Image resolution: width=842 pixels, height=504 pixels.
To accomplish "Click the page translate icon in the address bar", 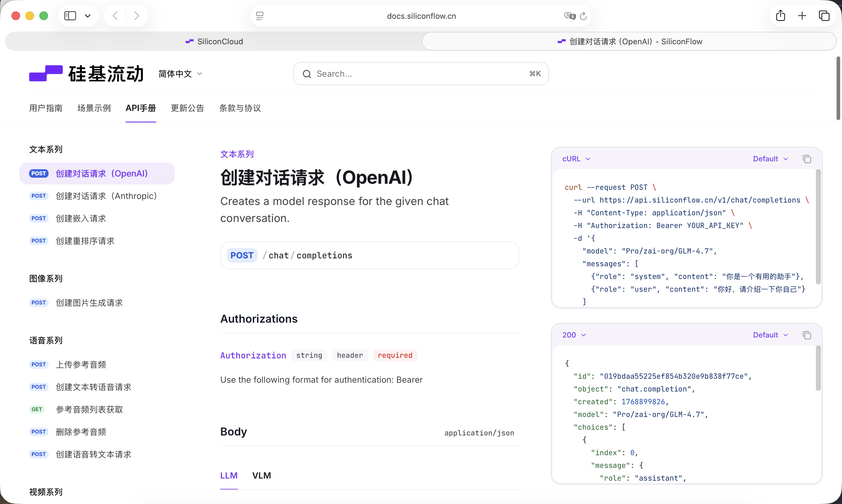I will coord(570,16).
